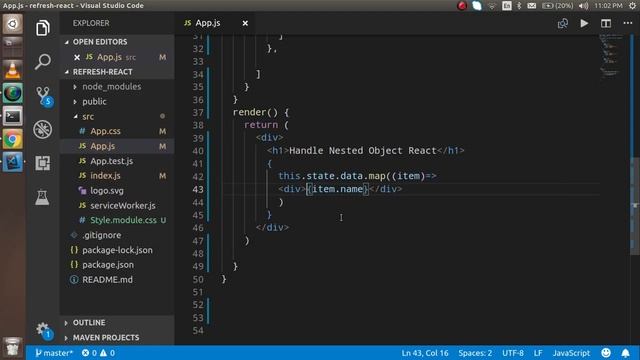Place cursor on item.name expression
This screenshot has height=360, width=640.
click(337, 189)
